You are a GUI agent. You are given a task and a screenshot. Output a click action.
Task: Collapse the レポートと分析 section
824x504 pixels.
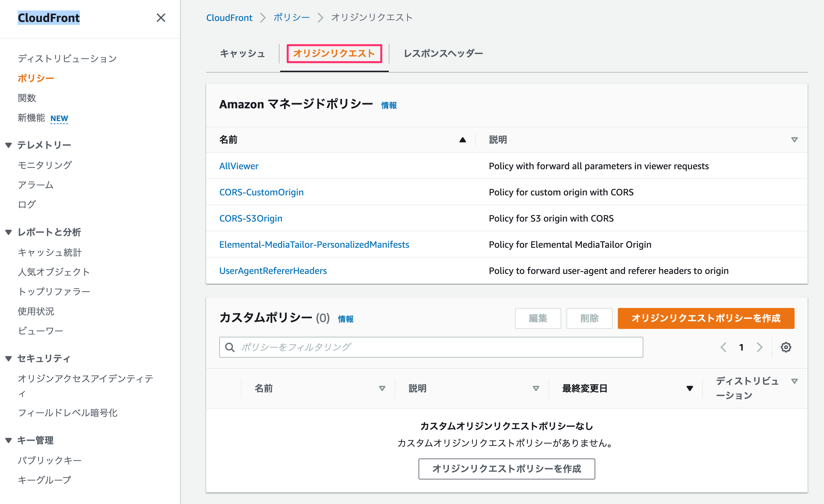click(x=9, y=232)
